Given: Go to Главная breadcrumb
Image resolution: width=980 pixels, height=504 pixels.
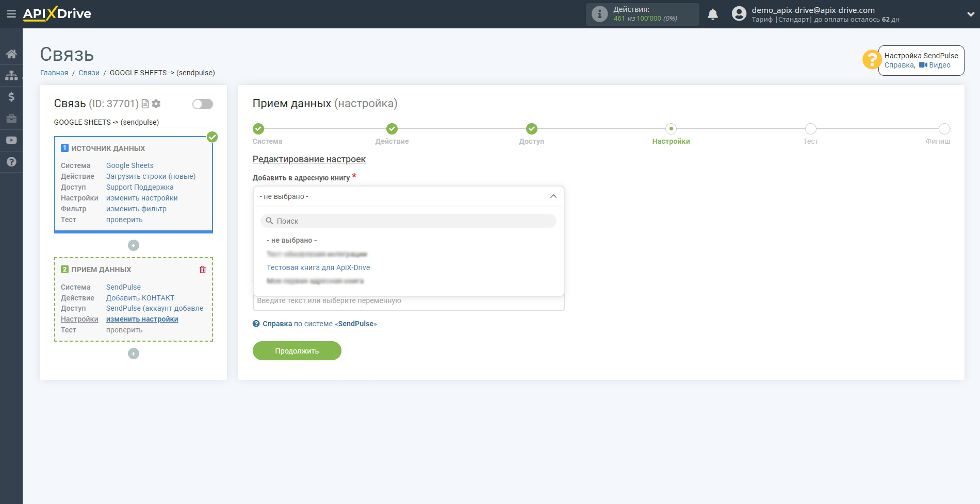Looking at the screenshot, I should pyautogui.click(x=54, y=73).
